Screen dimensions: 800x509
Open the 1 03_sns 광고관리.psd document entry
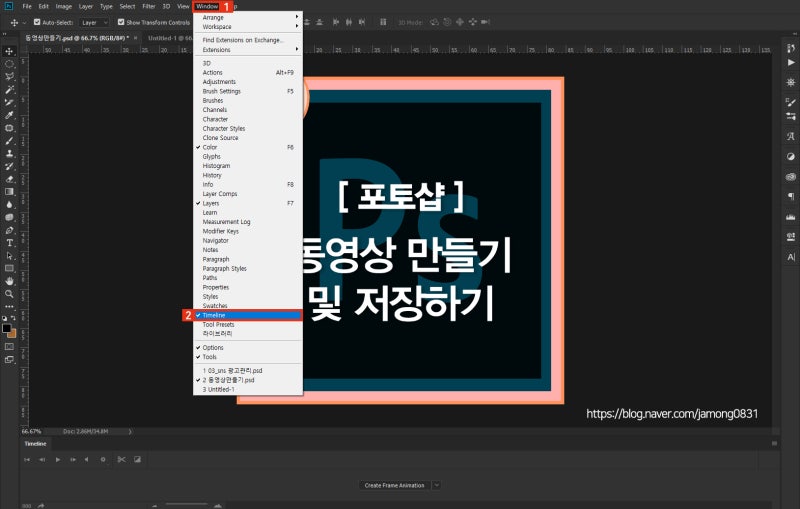coord(248,371)
